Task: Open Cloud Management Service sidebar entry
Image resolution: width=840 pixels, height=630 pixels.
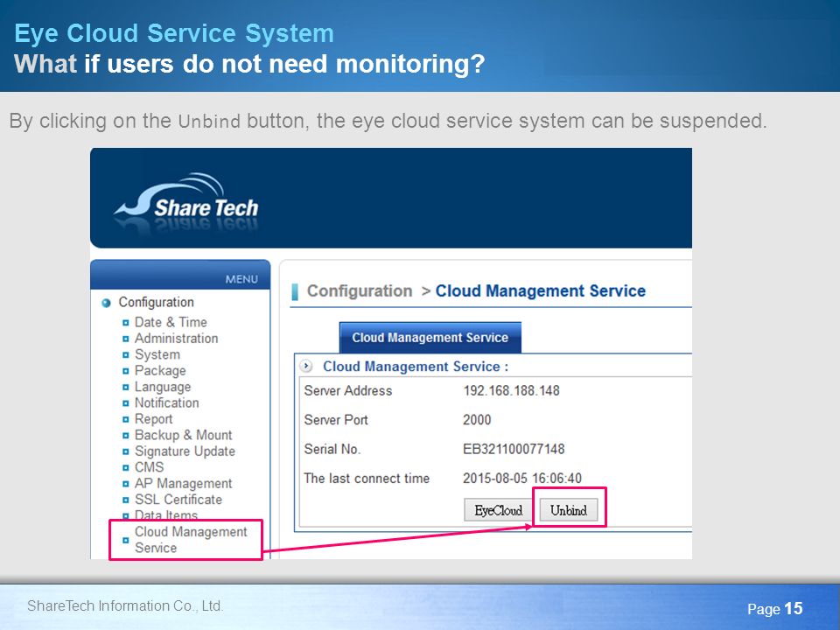Action: 191,540
